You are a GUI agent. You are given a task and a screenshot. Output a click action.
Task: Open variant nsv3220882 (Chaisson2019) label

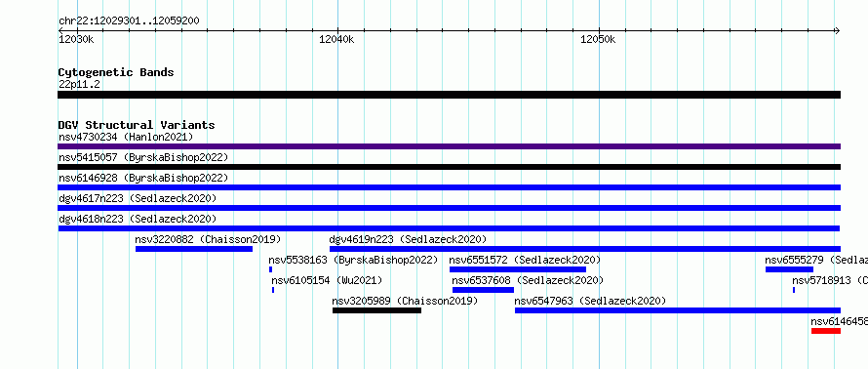[x=208, y=239]
